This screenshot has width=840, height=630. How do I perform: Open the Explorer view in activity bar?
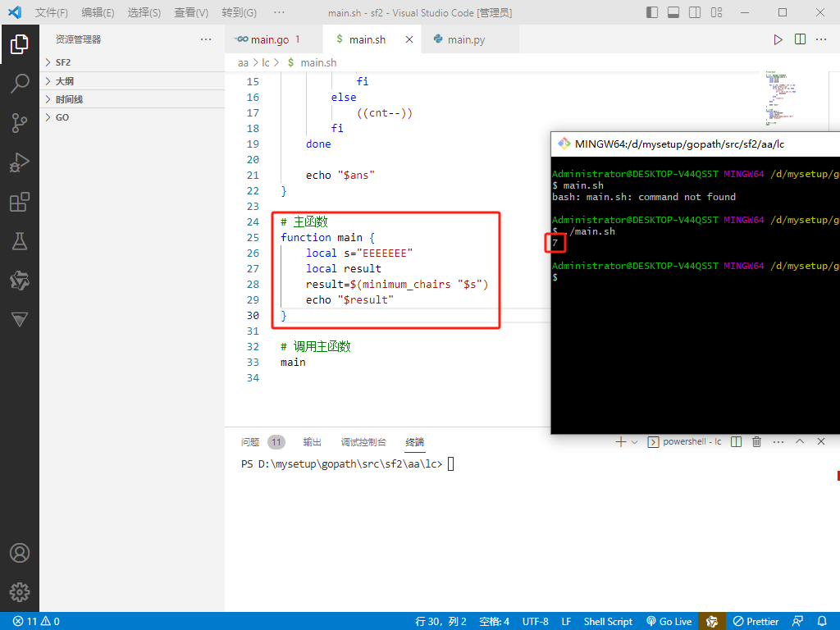(20, 44)
